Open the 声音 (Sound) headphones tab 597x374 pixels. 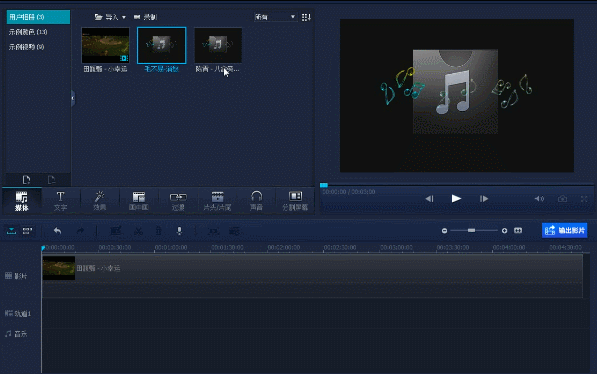pos(256,201)
